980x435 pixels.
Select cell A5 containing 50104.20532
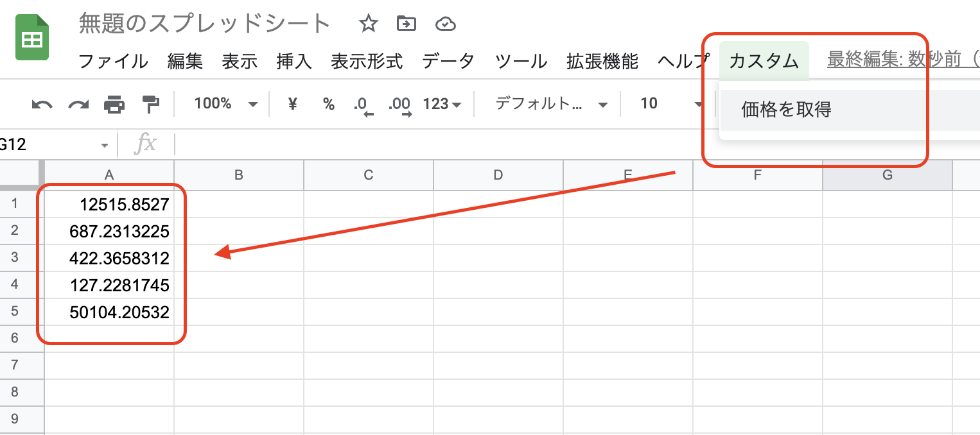[x=109, y=312]
